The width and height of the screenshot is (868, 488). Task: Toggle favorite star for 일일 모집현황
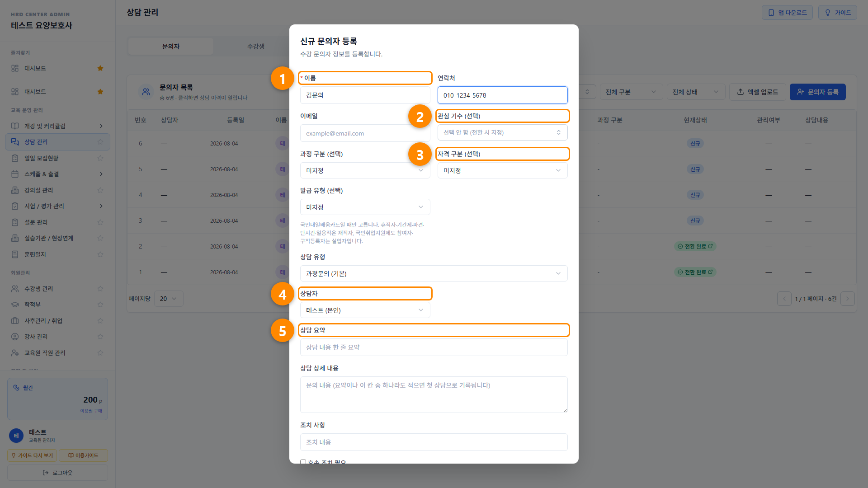[100, 158]
